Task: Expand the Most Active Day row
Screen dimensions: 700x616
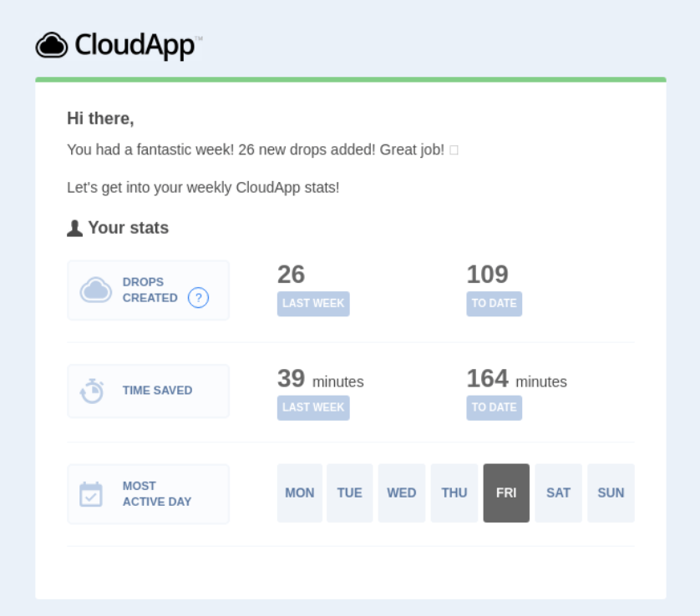Action: pyautogui.click(x=148, y=492)
